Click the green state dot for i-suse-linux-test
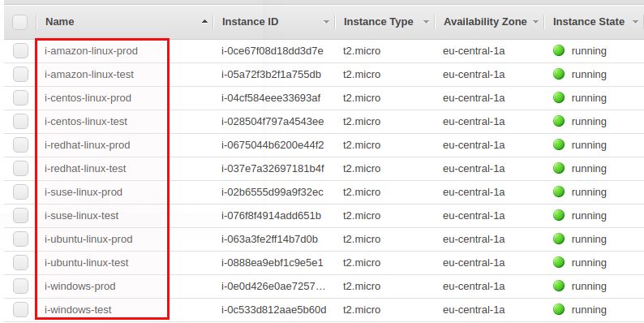 click(559, 215)
